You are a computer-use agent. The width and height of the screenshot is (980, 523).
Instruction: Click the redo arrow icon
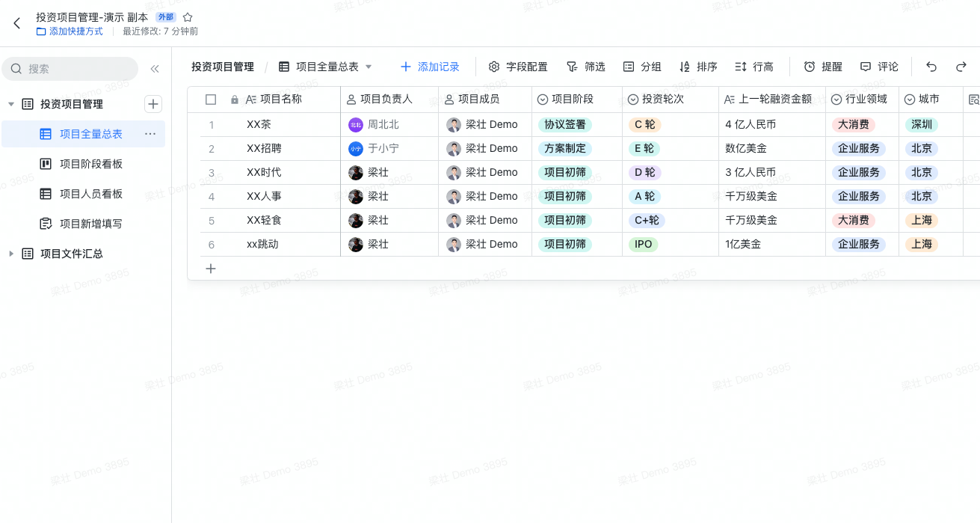pos(961,67)
